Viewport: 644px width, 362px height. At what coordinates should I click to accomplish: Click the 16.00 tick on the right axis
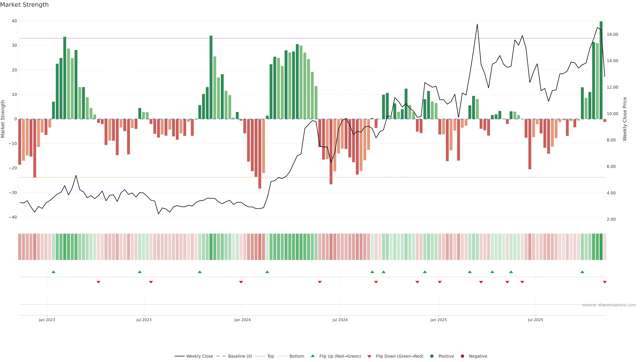point(612,35)
